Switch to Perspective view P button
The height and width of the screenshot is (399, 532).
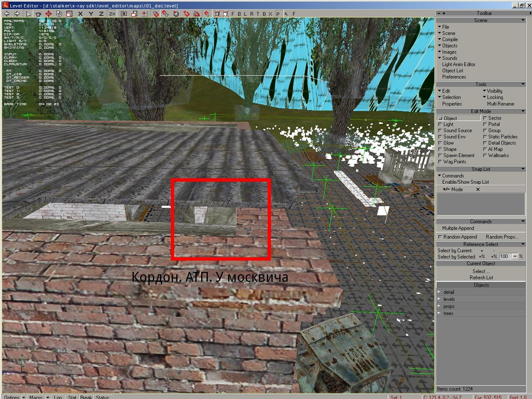278,14
